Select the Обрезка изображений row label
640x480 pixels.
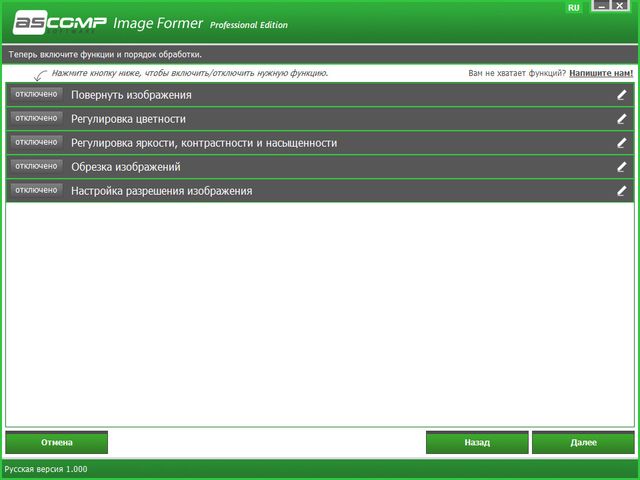coord(125,167)
